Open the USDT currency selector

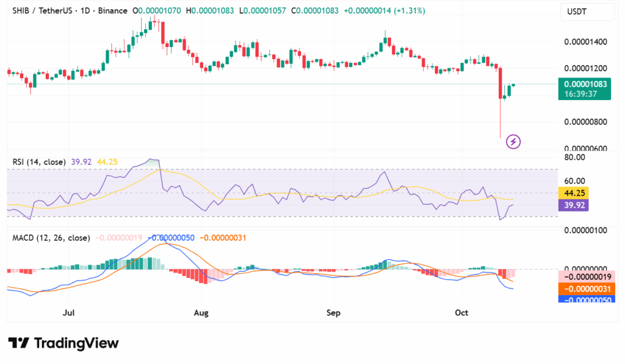click(576, 11)
